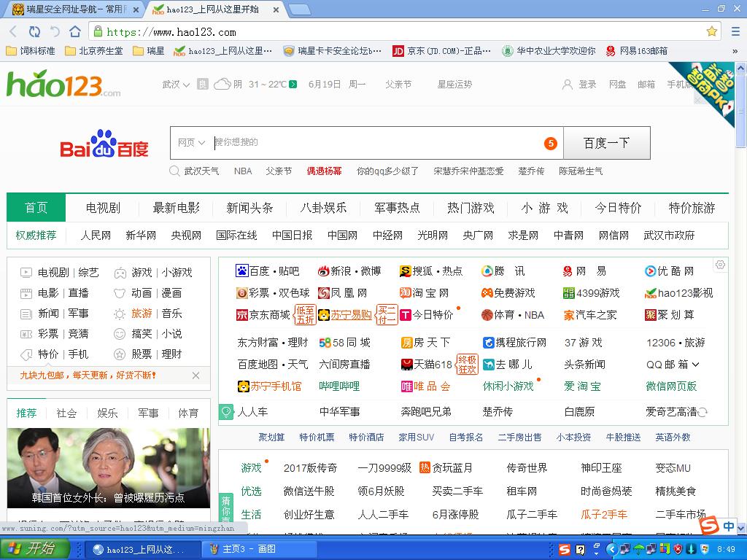Image resolution: width=747 pixels, height=560 pixels.
Task: Click the refresh icon beside 爱奇艺高清
Action: click(x=703, y=412)
